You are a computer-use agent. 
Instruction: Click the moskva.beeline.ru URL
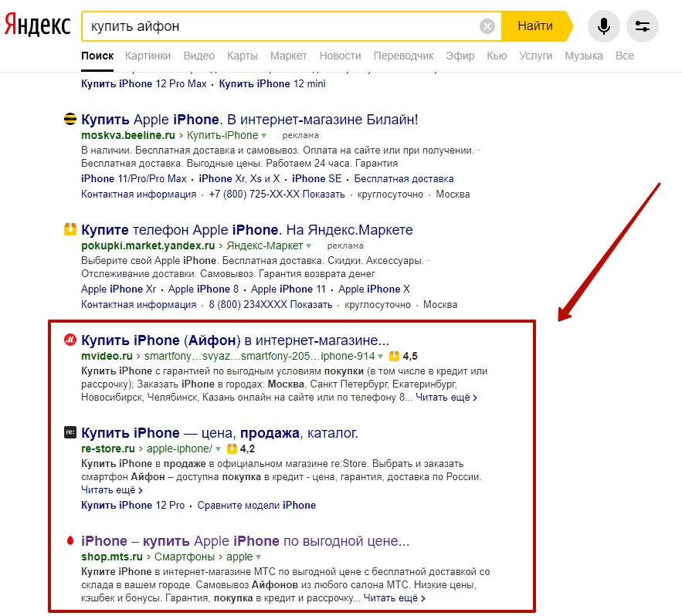point(128,135)
